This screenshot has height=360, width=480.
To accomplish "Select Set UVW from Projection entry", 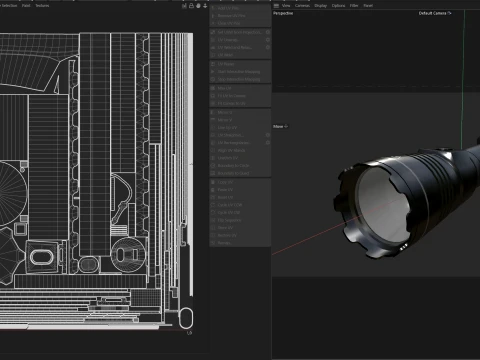I will coord(240,32).
